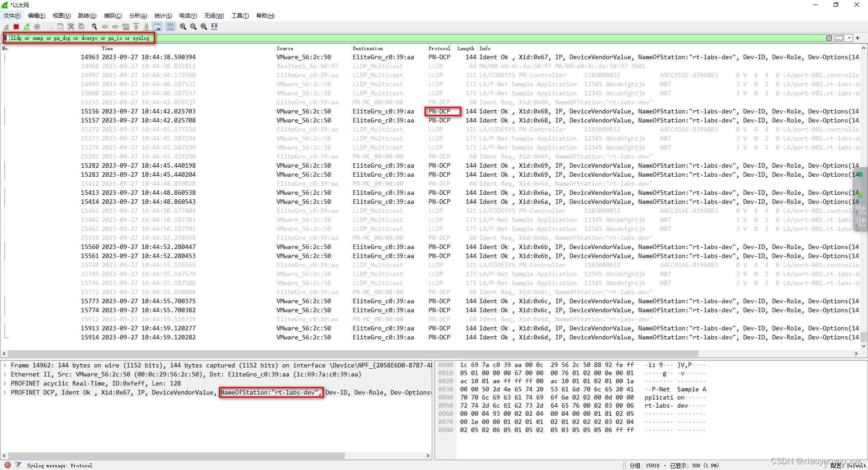The width and height of the screenshot is (868, 470).
Task: Open the 跳转(G) menu
Action: (87, 16)
